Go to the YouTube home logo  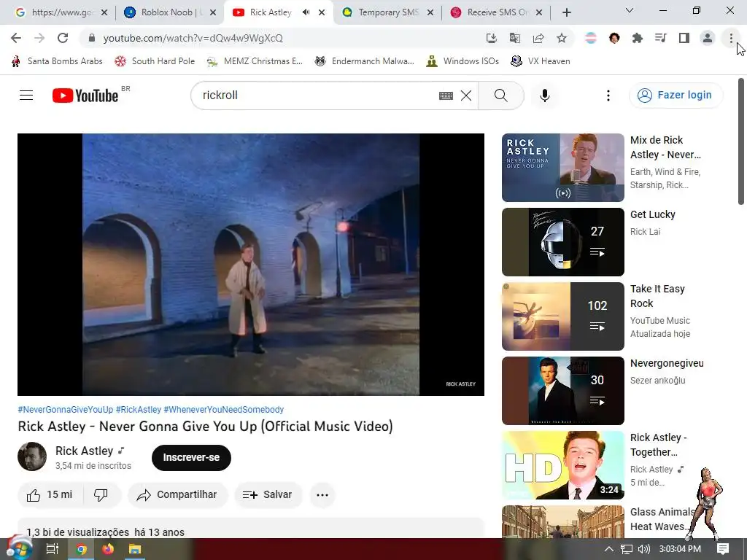pyautogui.click(x=85, y=96)
